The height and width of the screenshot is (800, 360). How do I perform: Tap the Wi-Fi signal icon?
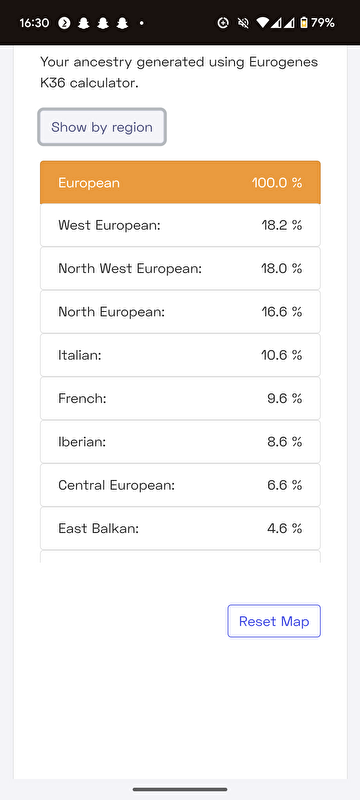point(263,23)
